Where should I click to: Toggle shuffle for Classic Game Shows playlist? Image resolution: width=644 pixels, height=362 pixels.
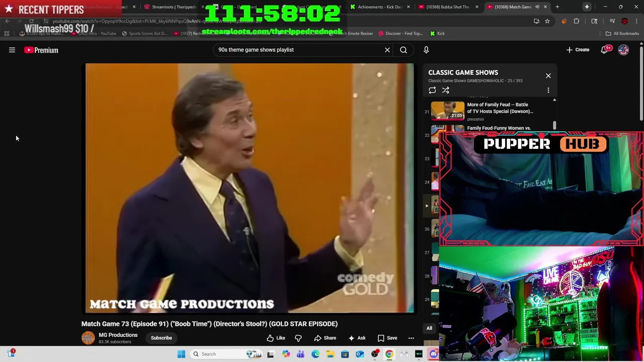tap(445, 90)
